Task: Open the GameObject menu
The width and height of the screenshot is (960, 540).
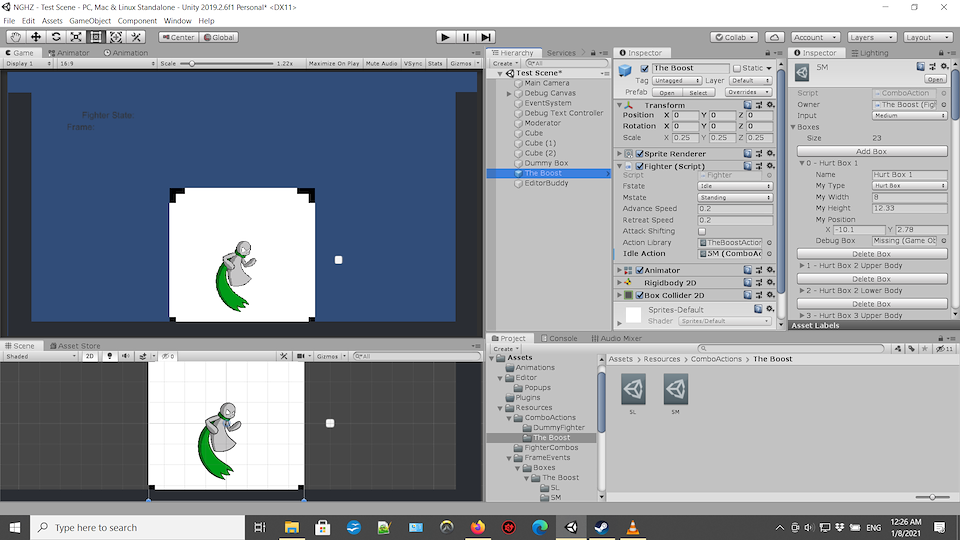Action: (90, 20)
